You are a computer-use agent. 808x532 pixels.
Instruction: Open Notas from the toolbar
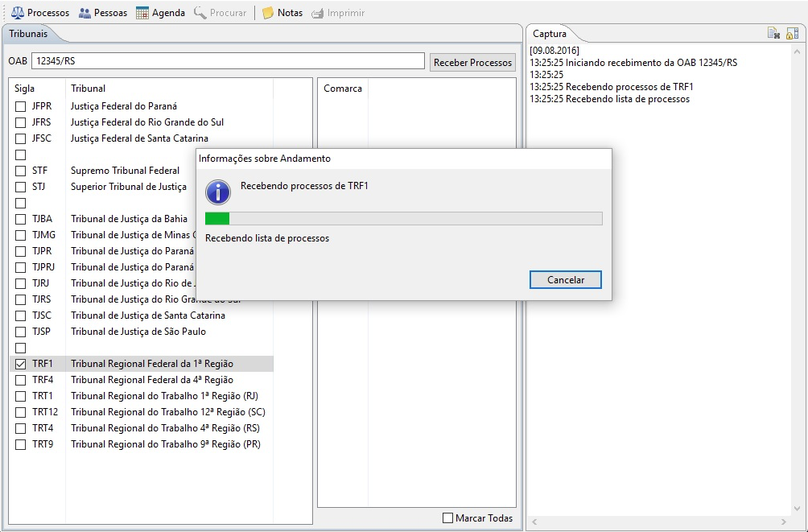coord(282,13)
